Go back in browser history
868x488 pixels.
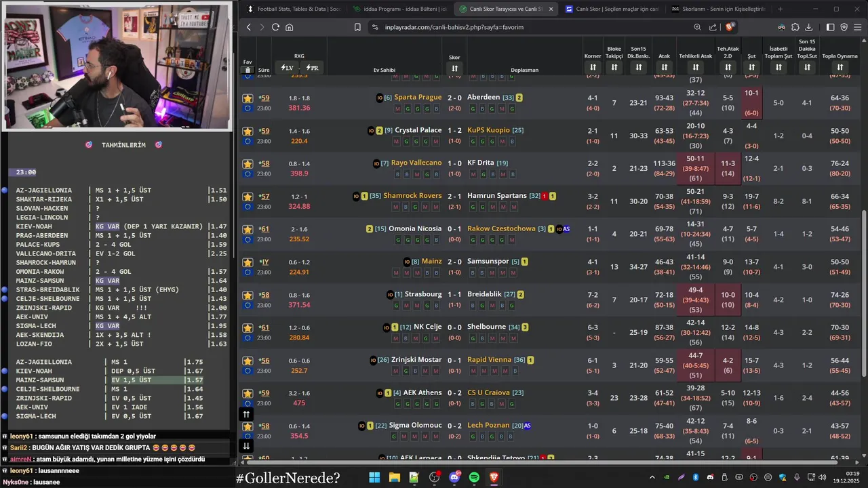249,27
